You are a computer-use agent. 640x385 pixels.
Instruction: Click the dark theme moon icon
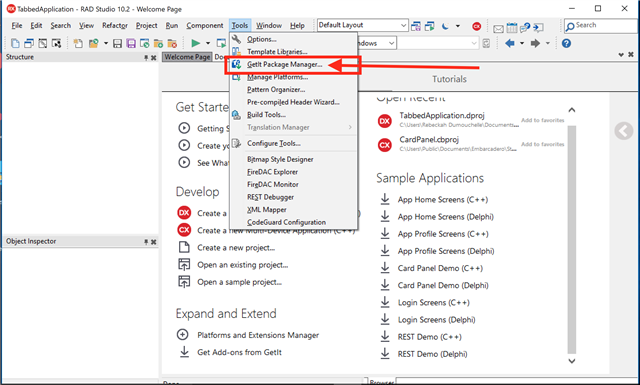point(445,27)
